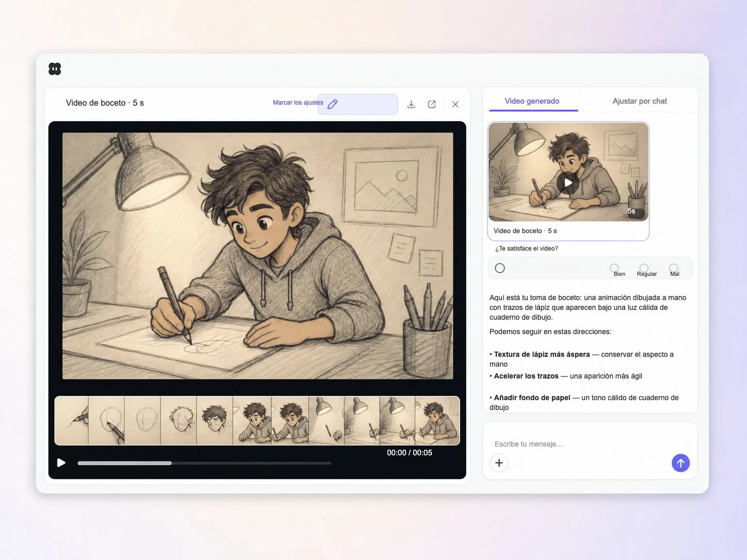Close the video preview panel
This screenshot has width=747, height=560.
tap(455, 104)
